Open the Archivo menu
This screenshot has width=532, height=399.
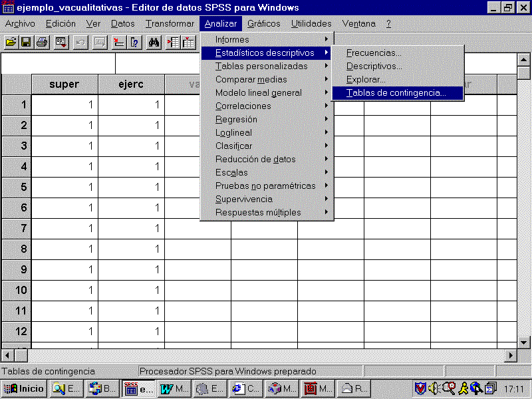tap(20, 24)
